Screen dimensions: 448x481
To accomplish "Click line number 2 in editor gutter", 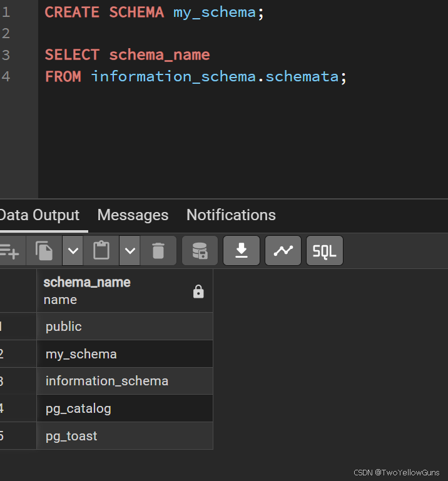I will 6,33.
